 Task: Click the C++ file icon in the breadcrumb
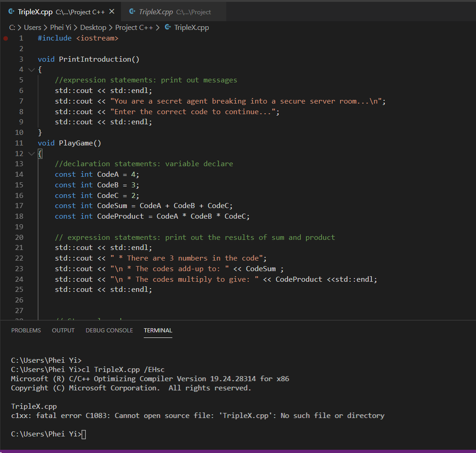[168, 28]
